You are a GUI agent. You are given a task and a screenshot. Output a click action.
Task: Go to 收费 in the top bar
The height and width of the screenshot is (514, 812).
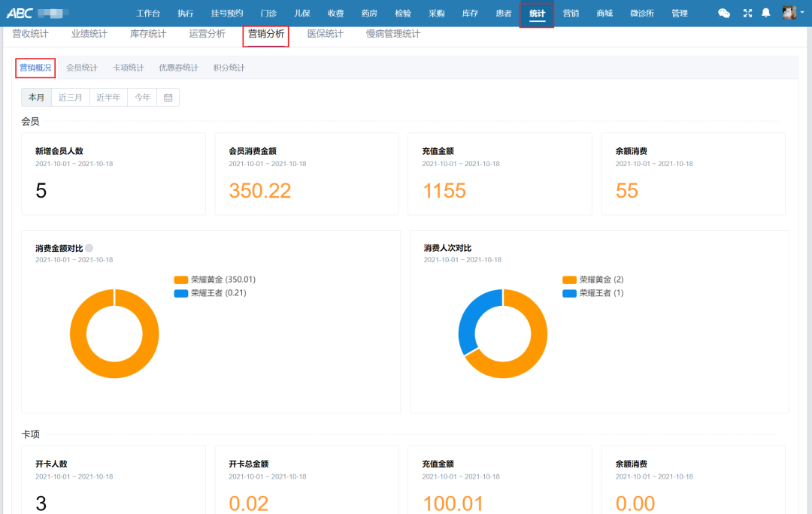(335, 14)
